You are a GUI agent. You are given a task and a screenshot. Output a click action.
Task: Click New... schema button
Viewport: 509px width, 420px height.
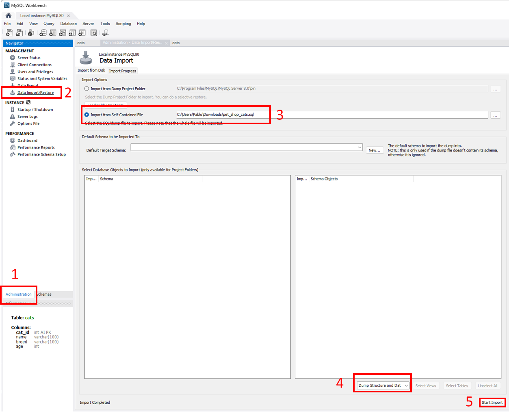click(375, 150)
